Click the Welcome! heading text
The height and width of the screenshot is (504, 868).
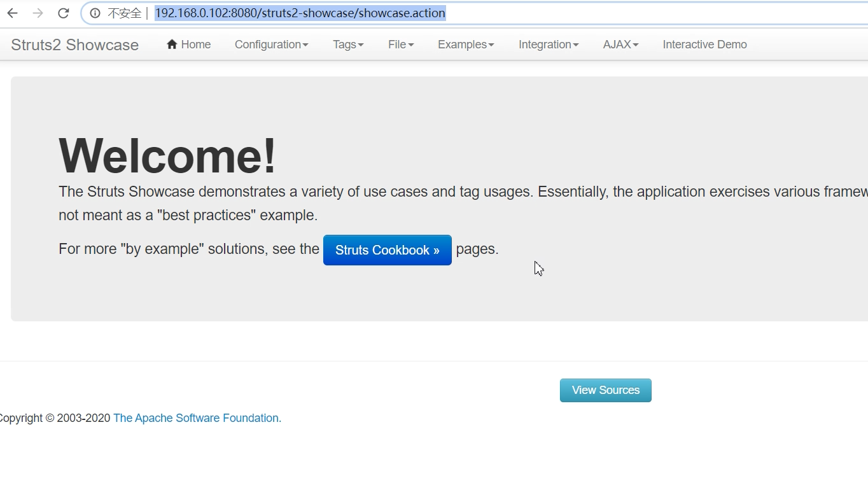[x=167, y=155]
